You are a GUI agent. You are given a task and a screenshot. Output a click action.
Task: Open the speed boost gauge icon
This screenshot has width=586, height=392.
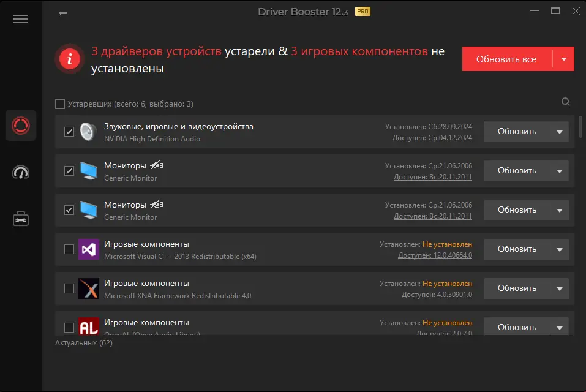point(21,172)
